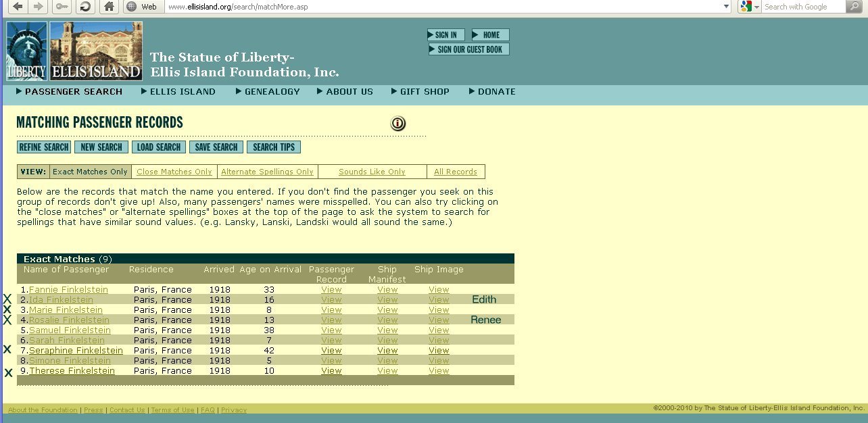
Task: Switch view to Close Matches Only
Action: (174, 172)
